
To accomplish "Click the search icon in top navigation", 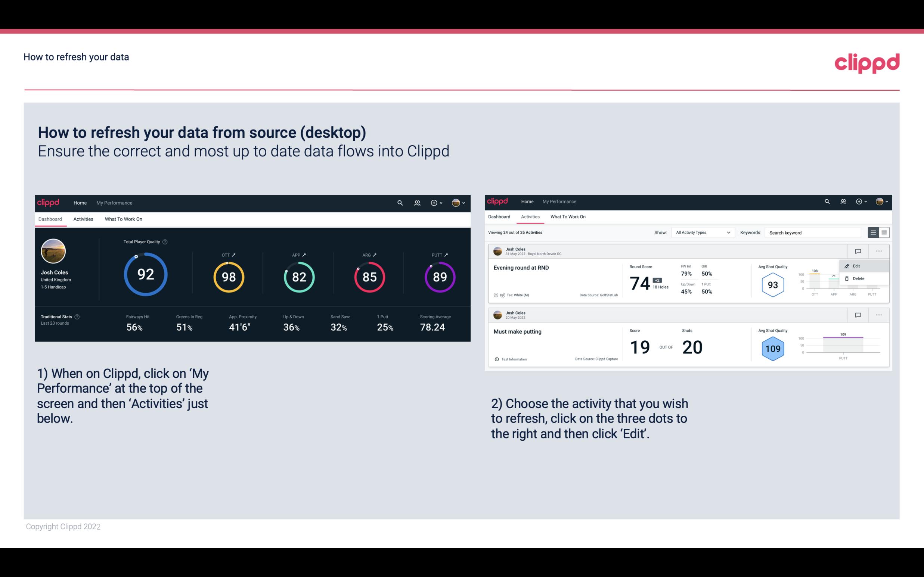I will click(400, 203).
